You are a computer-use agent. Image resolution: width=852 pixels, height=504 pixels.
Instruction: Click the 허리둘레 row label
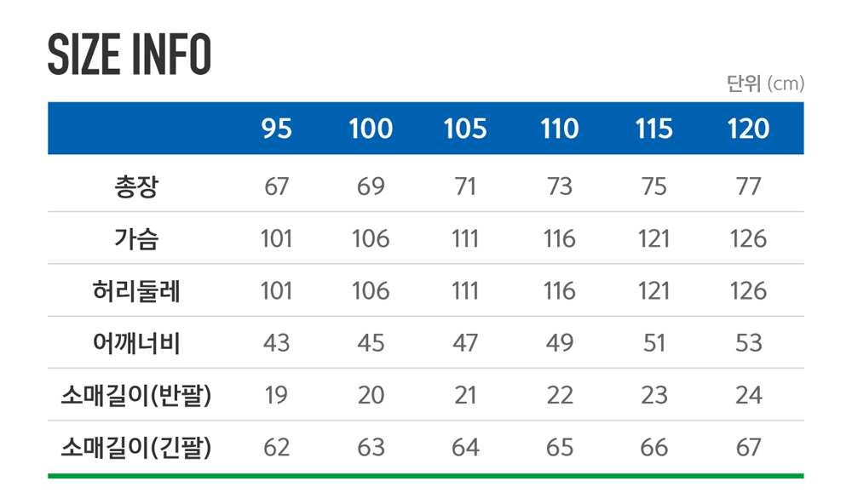pyautogui.click(x=135, y=291)
